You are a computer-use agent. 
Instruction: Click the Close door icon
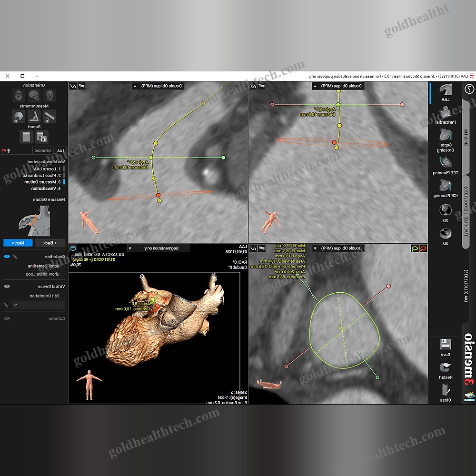[x=446, y=389]
